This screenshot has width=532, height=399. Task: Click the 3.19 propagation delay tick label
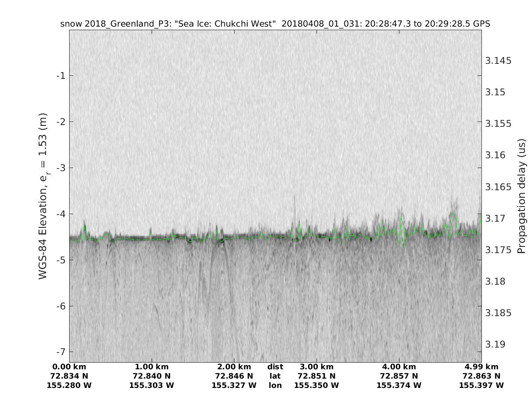tap(496, 344)
